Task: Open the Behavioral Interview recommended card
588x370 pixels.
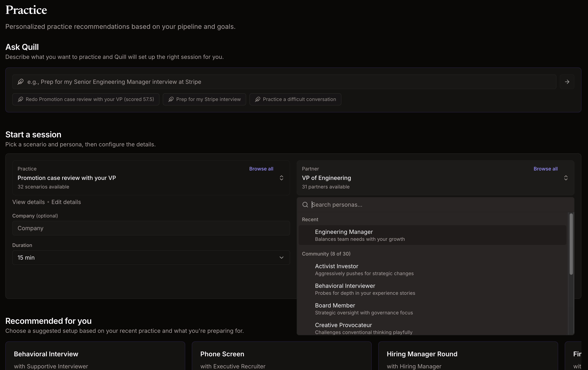Action: [x=95, y=356]
